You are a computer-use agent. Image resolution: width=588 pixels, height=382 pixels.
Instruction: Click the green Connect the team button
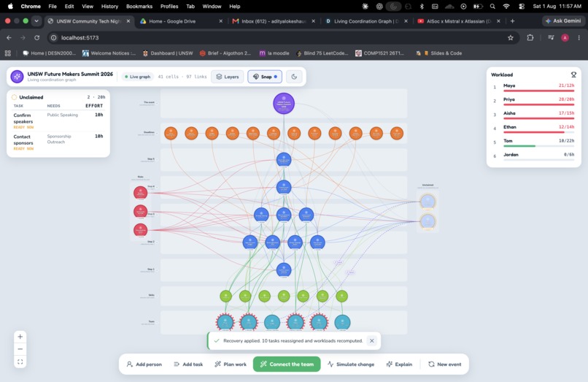287,364
